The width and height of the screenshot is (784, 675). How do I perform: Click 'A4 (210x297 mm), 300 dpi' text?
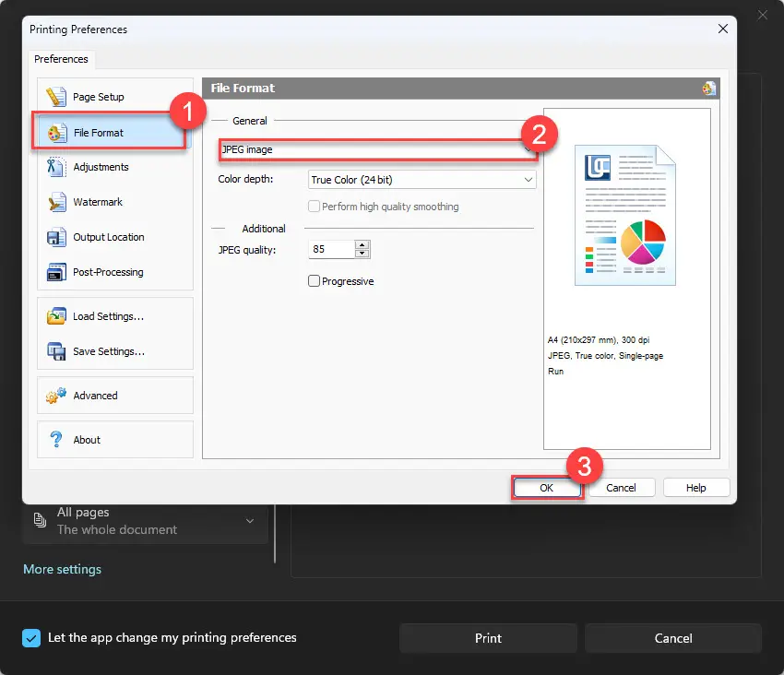[x=599, y=340]
